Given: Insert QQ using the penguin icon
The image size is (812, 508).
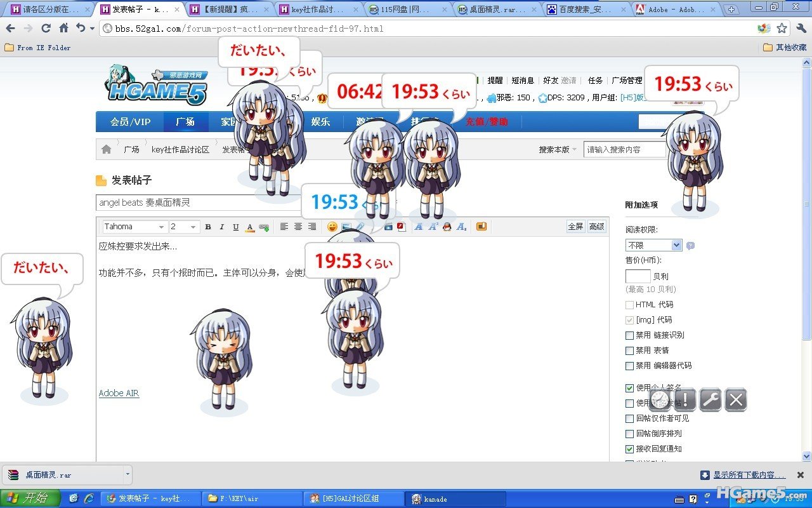Looking at the screenshot, I should (447, 227).
